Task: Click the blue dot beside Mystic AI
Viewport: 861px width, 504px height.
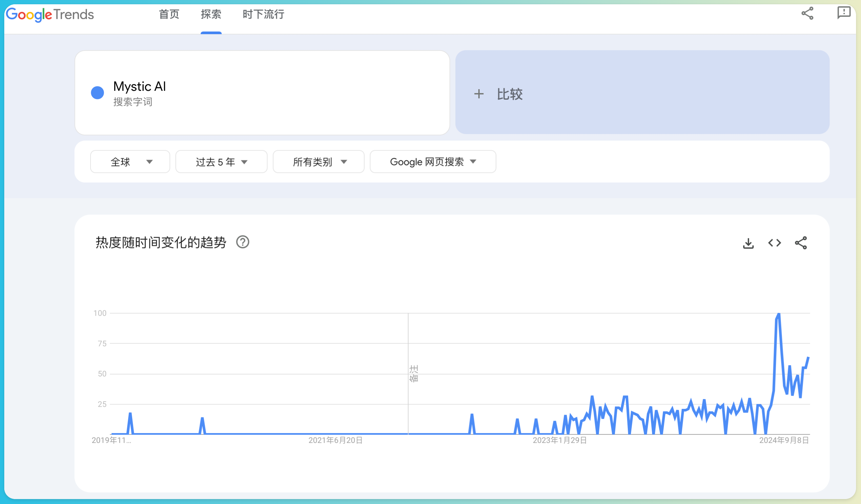Action: point(97,92)
